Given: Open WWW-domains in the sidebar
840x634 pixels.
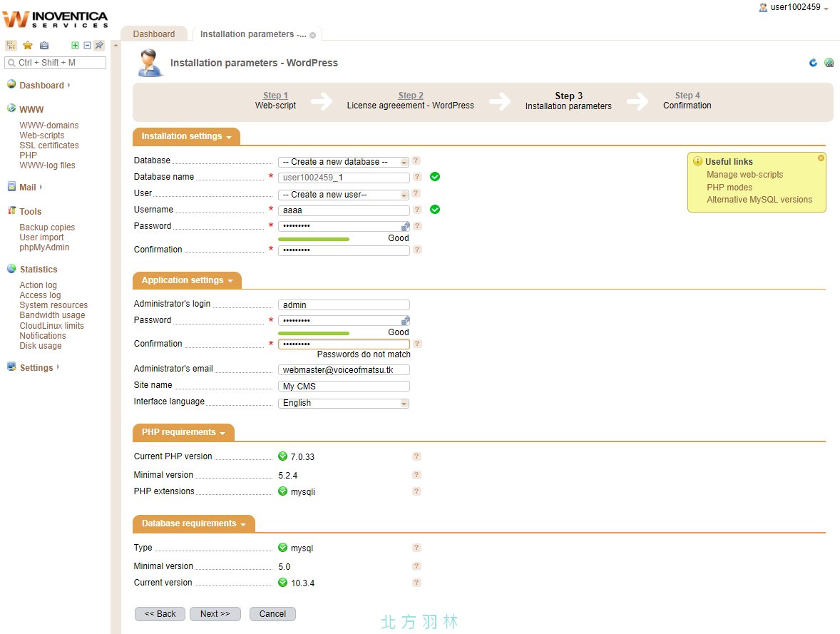Looking at the screenshot, I should pos(48,126).
